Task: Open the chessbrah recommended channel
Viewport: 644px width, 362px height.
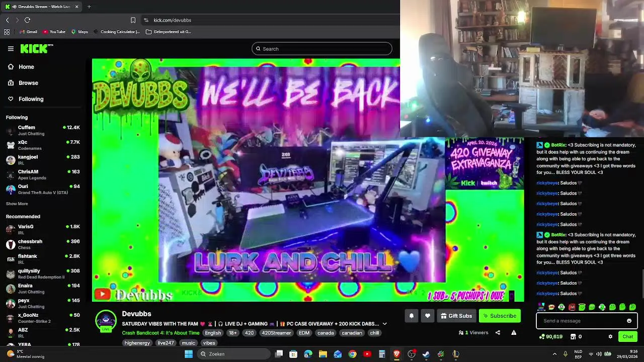Action: pyautogui.click(x=43, y=244)
